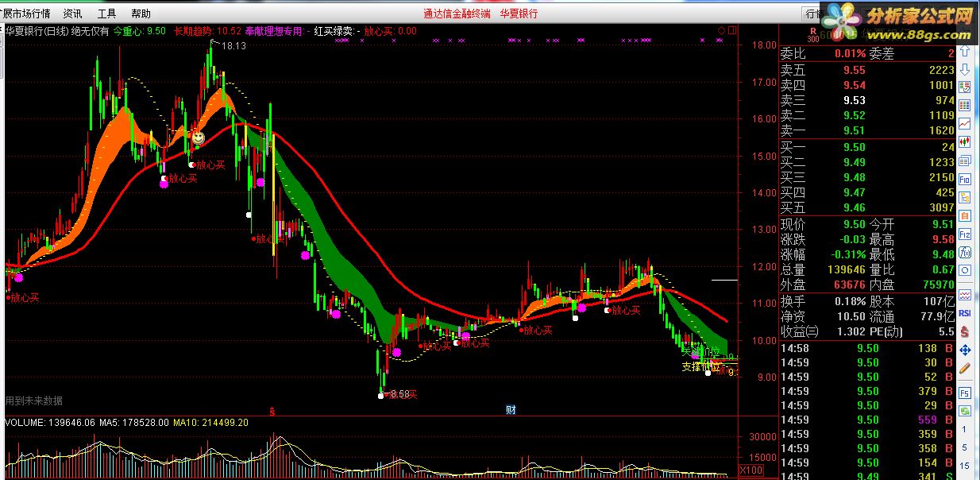The width and height of the screenshot is (980, 480).
Task: Click the 卖一 9.51 order row
Action: [x=867, y=130]
